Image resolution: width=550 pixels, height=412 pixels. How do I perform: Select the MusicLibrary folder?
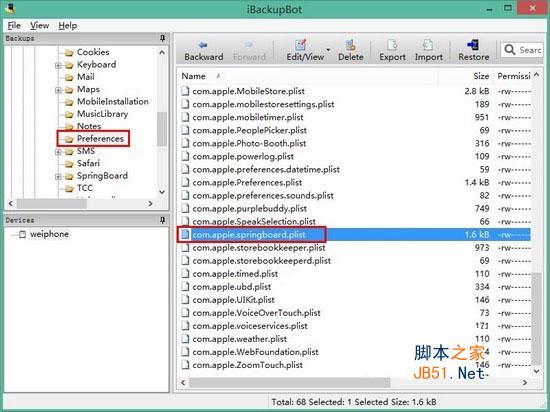pyautogui.click(x=102, y=114)
